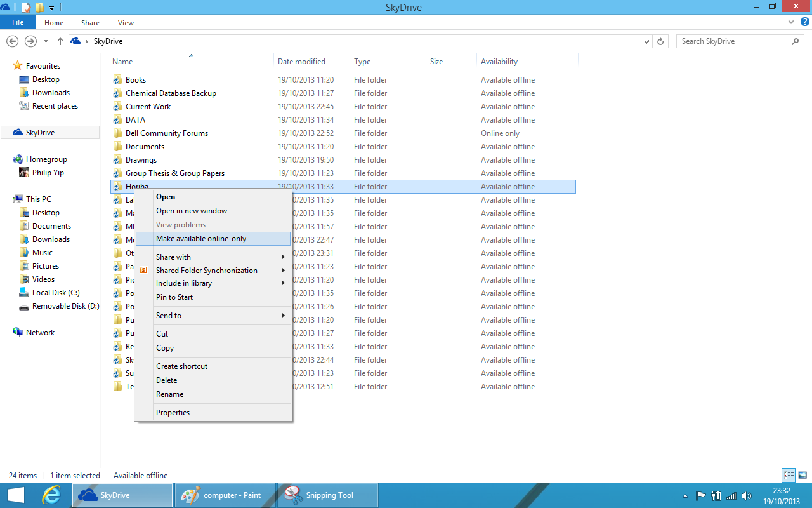Open Removable Disk (D:)

pyautogui.click(x=66, y=306)
